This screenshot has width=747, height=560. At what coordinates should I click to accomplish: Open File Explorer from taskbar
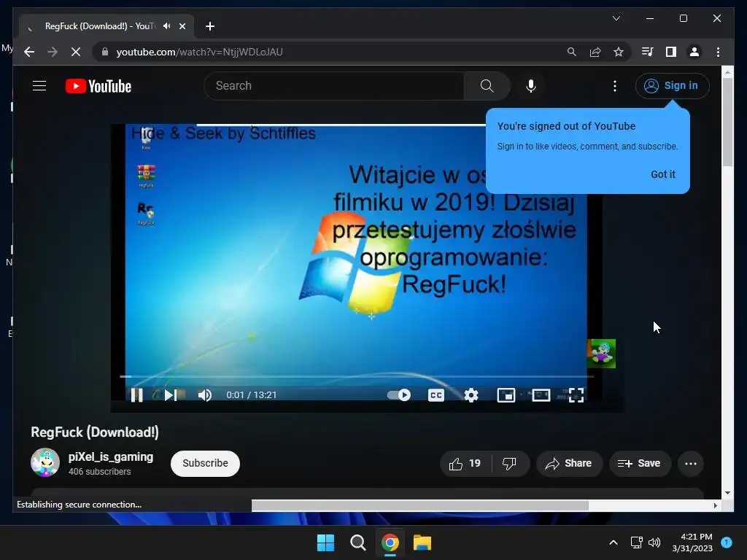[x=422, y=542]
